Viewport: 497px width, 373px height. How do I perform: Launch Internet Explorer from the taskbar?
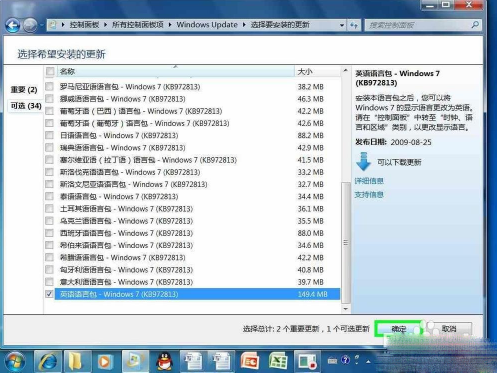(x=48, y=361)
